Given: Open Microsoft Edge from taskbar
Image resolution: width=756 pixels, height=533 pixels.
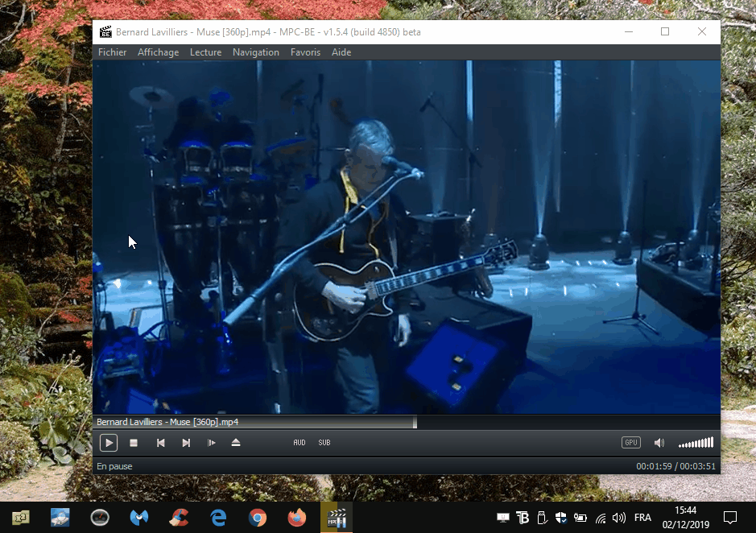Looking at the screenshot, I should pyautogui.click(x=218, y=518).
